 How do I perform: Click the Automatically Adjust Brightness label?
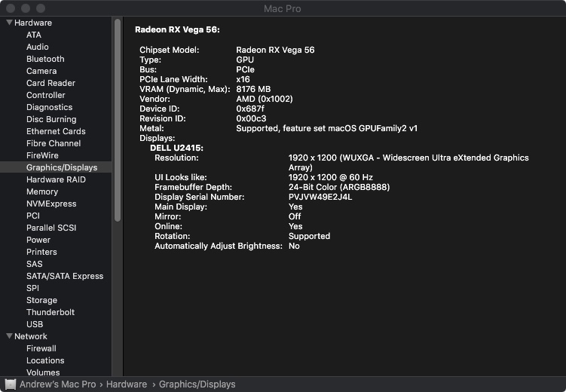[219, 246]
